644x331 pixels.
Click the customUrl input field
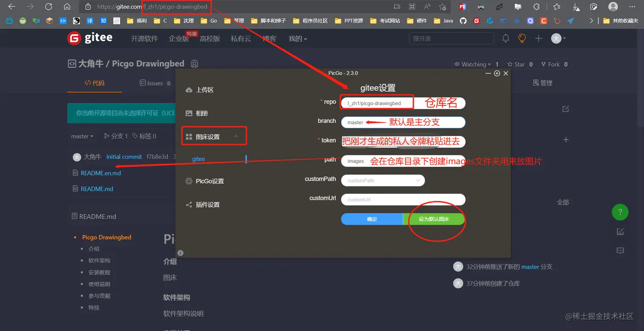coord(403,200)
